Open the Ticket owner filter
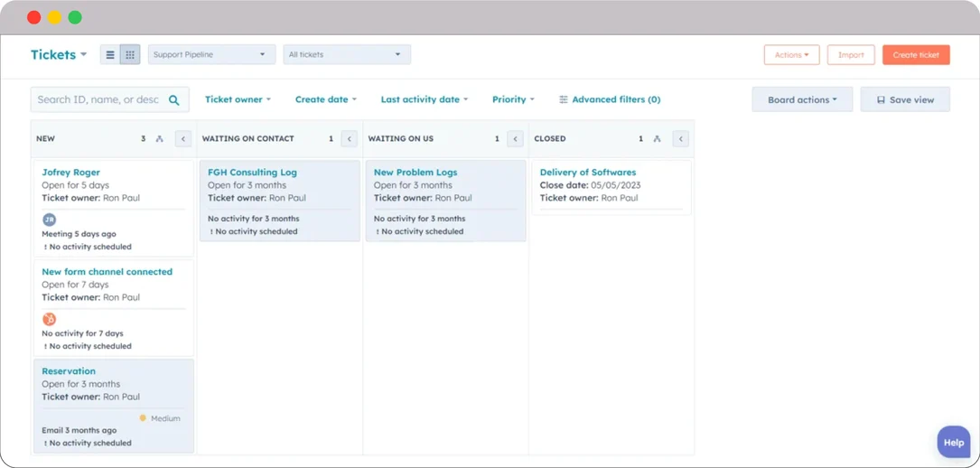Viewport: 980px width, 468px height. [x=238, y=99]
